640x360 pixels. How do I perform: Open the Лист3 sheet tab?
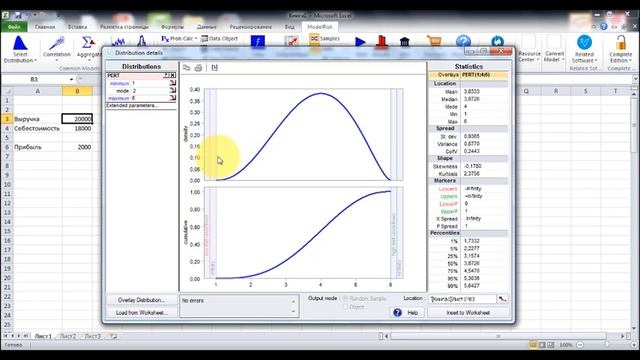pos(92,336)
